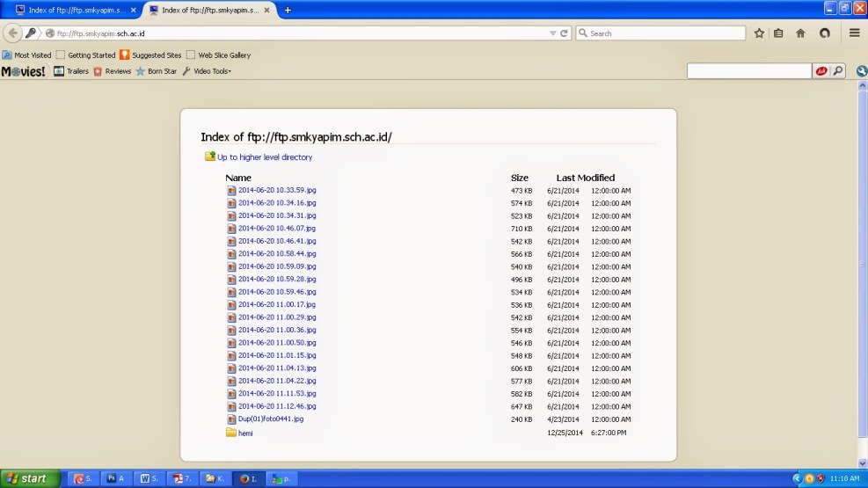Click image icon of 2014-06-20 10.59.28.jpg
This screenshot has height=488, width=868.
click(x=231, y=280)
